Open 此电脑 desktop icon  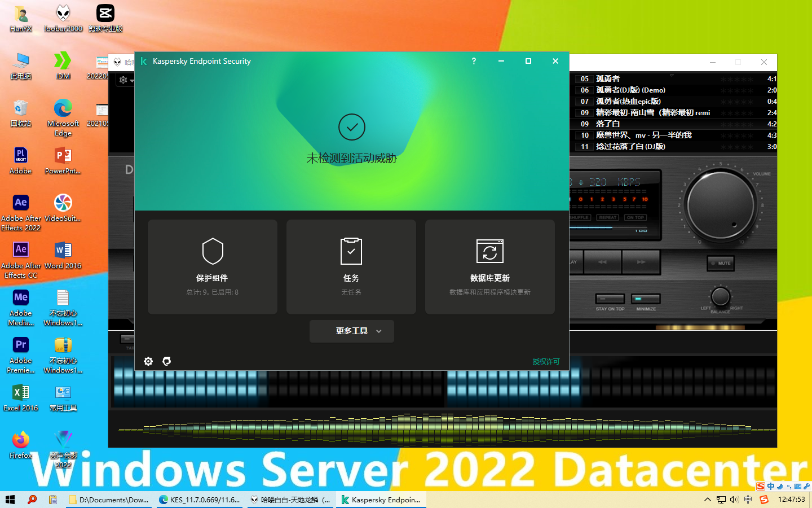[21, 65]
